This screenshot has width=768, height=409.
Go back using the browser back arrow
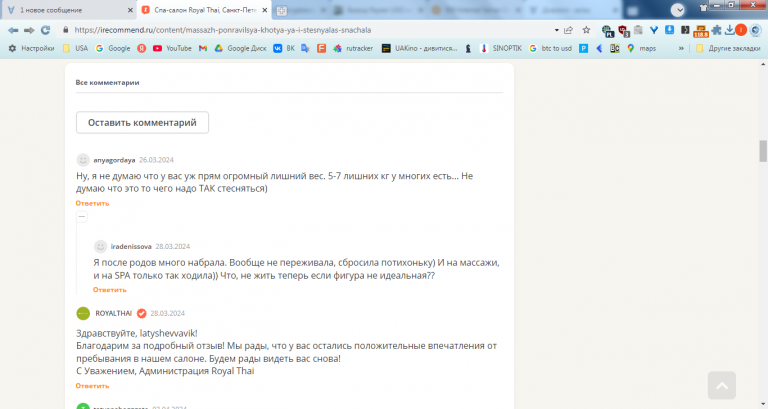[13, 30]
